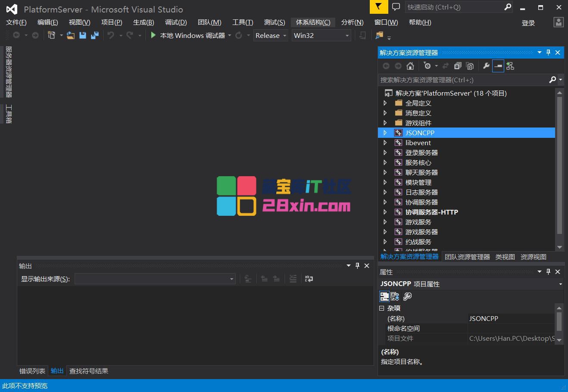
Task: Open the debugger target dropdown arrow
Action: point(229,35)
